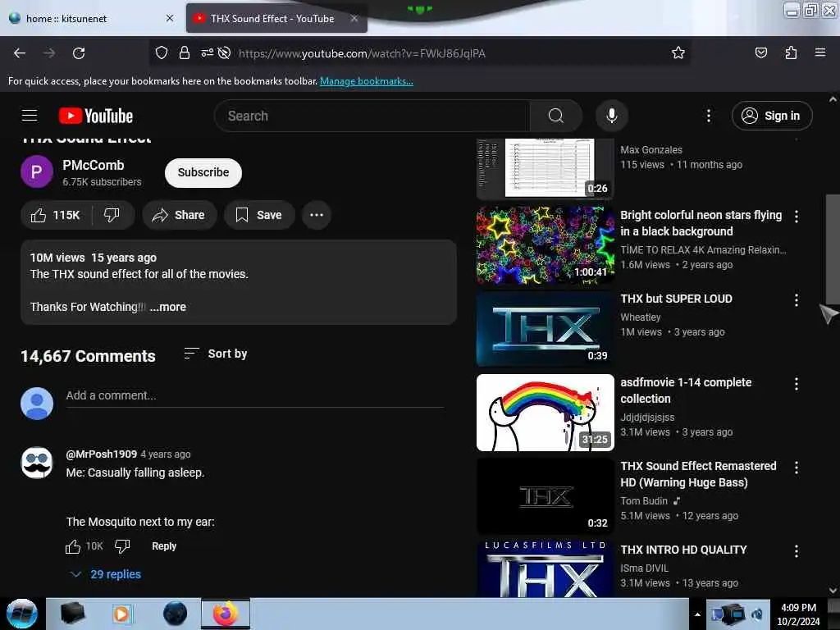The width and height of the screenshot is (840, 630).
Task: Click the YouTube search magnifier button
Action: [x=556, y=116]
